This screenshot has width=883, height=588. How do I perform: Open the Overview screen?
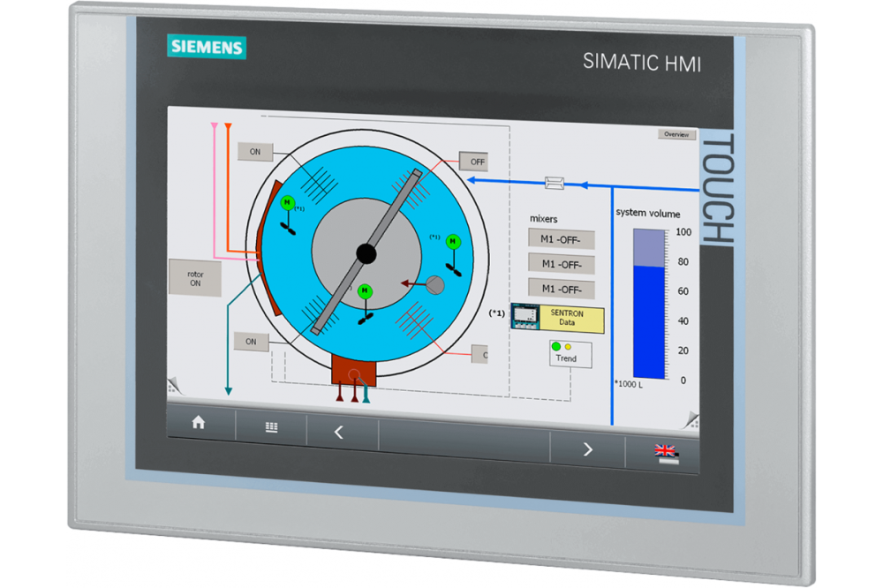click(x=676, y=134)
